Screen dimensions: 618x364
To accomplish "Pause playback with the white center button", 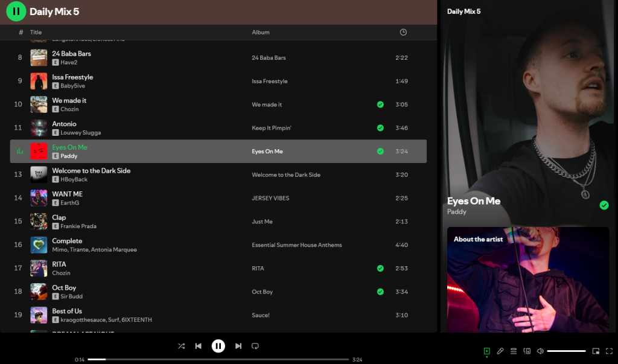I will 218,346.
